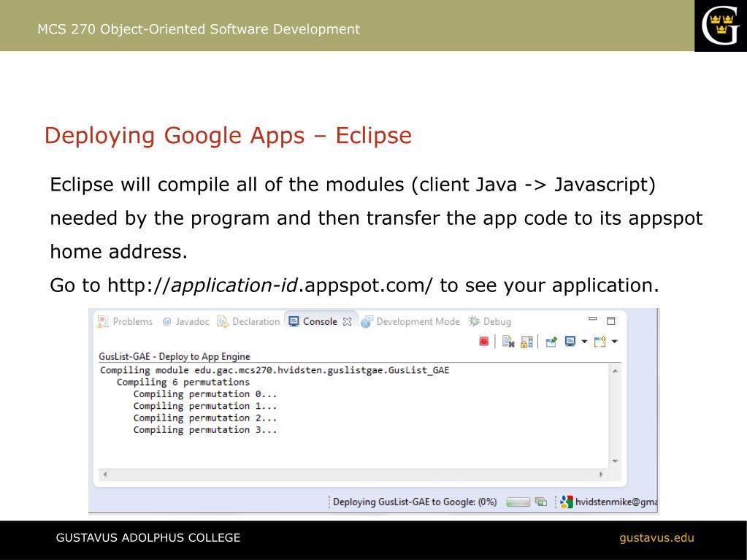This screenshot has height=560, width=747.
Task: Click the 'GusList-GAE - Deploy to App Engine' label
Action: point(175,356)
